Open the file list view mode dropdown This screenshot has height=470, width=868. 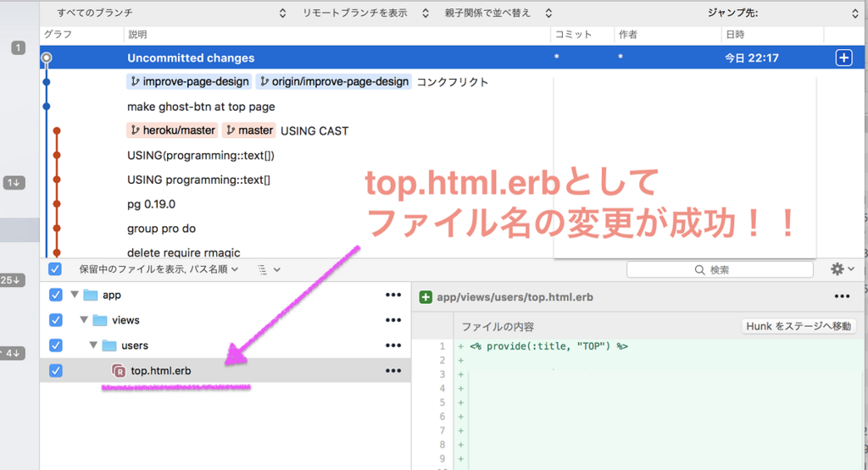[x=269, y=269]
